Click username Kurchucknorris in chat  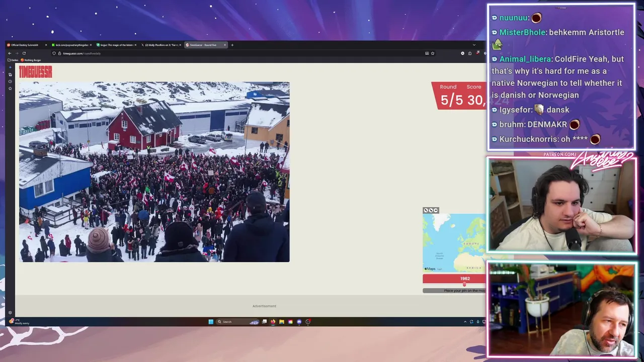pos(528,139)
